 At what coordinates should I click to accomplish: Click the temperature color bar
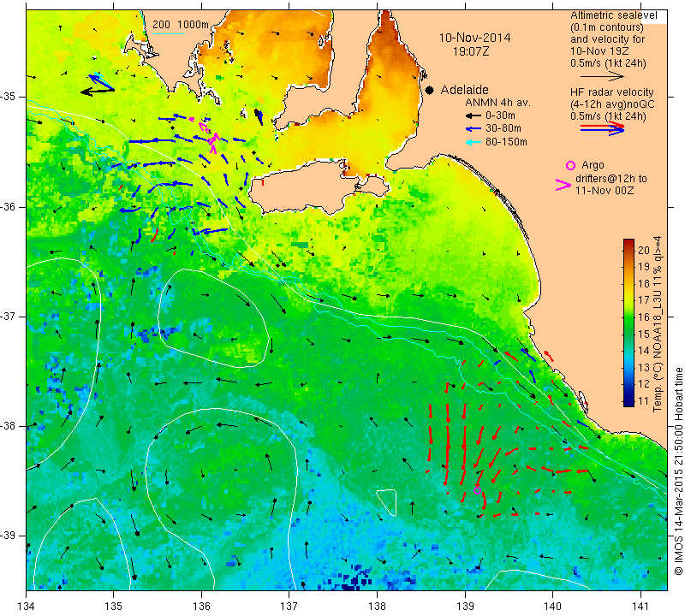point(628,323)
